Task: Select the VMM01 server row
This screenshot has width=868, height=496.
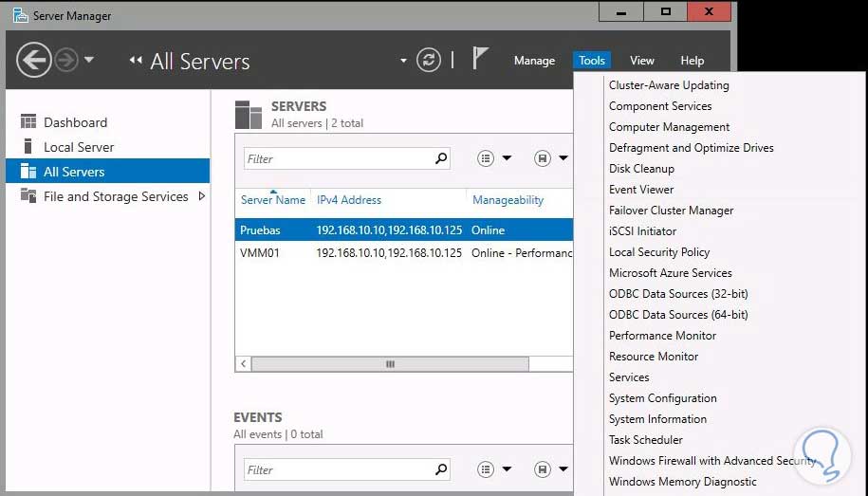Action: 404,253
